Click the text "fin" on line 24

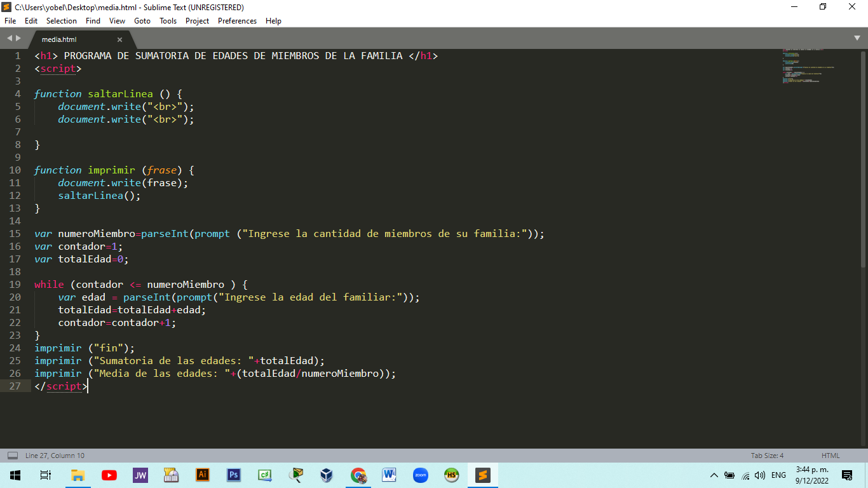tap(111, 348)
